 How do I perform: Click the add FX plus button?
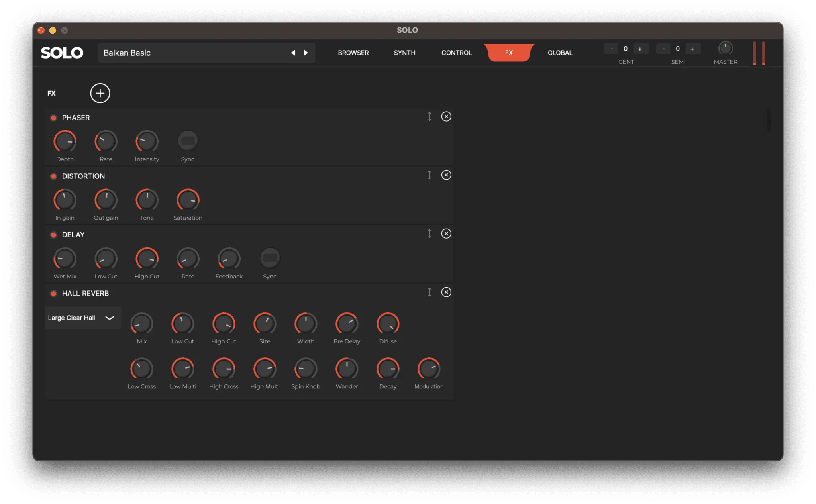point(100,93)
